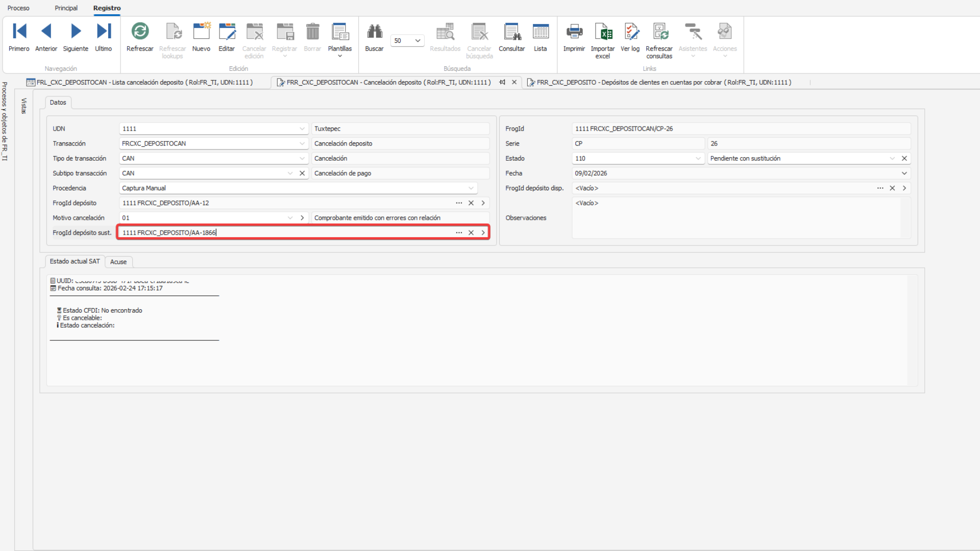Pin the Cancelación deposito tab

(503, 82)
